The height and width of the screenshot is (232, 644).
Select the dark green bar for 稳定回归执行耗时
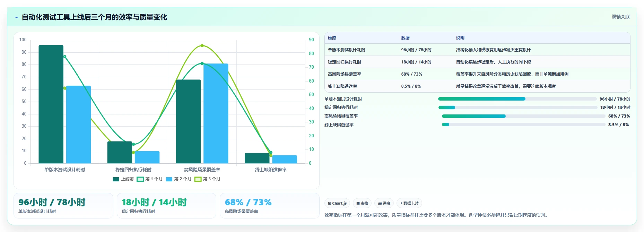click(120, 152)
